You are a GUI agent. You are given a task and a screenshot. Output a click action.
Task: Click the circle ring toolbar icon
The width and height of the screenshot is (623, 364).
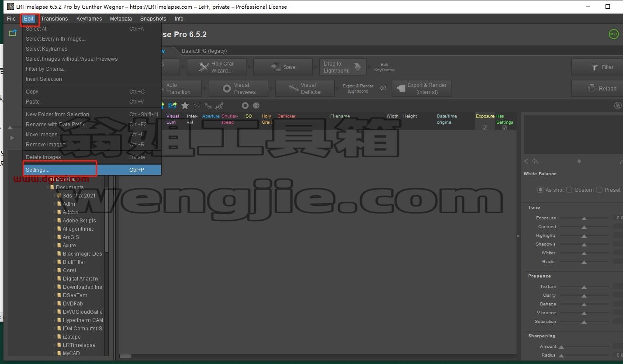tap(245, 105)
